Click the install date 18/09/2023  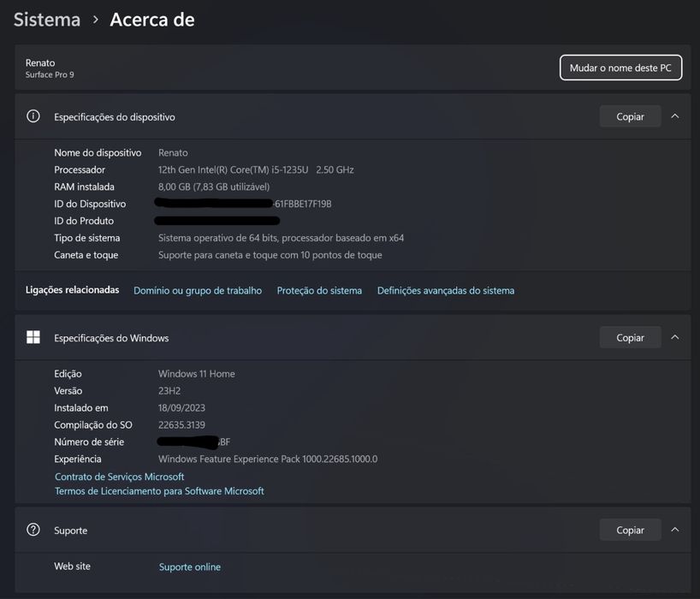tap(181, 407)
